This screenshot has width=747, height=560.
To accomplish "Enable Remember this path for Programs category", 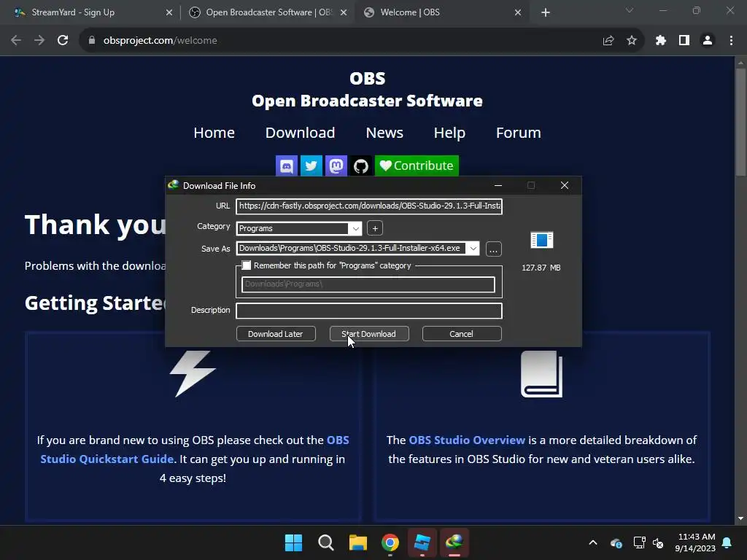I will click(x=247, y=265).
